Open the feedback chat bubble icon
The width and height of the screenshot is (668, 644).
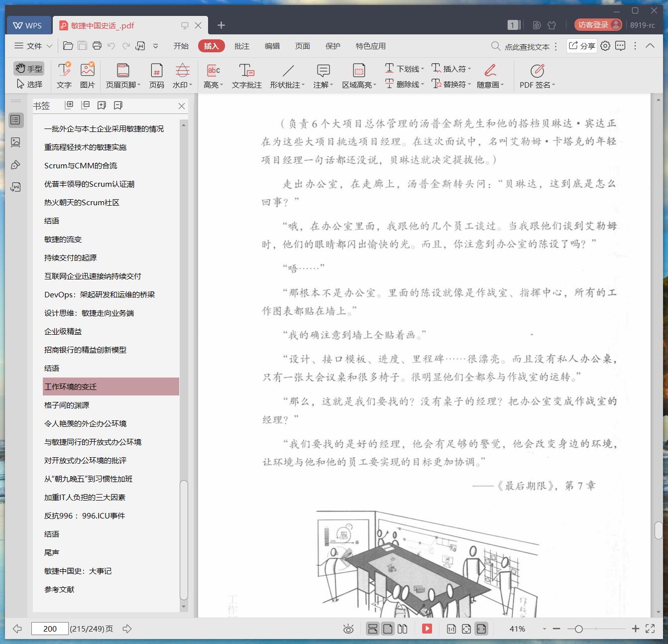(x=620, y=46)
